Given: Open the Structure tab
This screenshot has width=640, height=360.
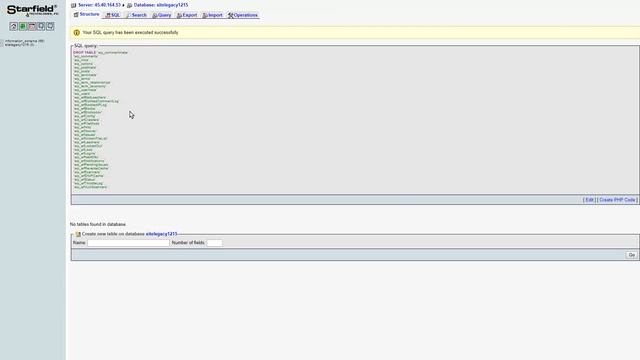Looking at the screenshot, I should 87,14.
